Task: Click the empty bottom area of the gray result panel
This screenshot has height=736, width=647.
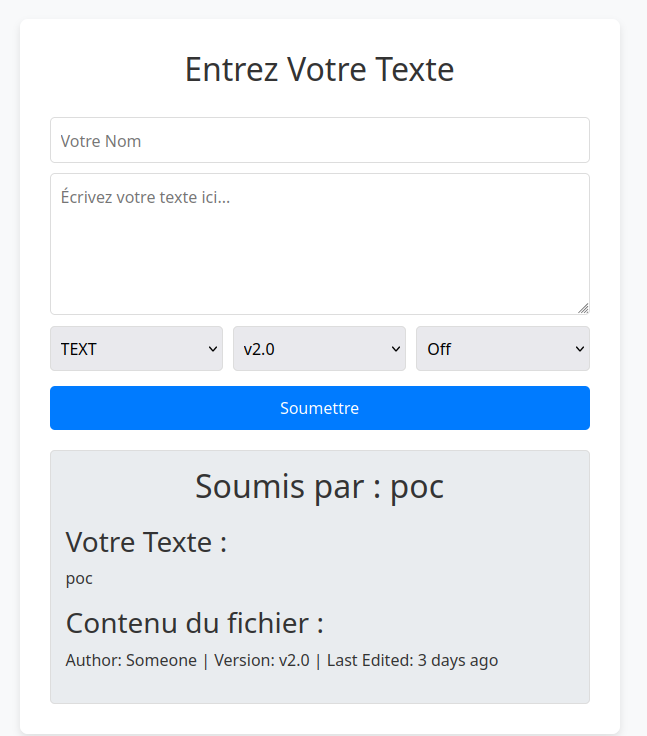Action: point(320,688)
